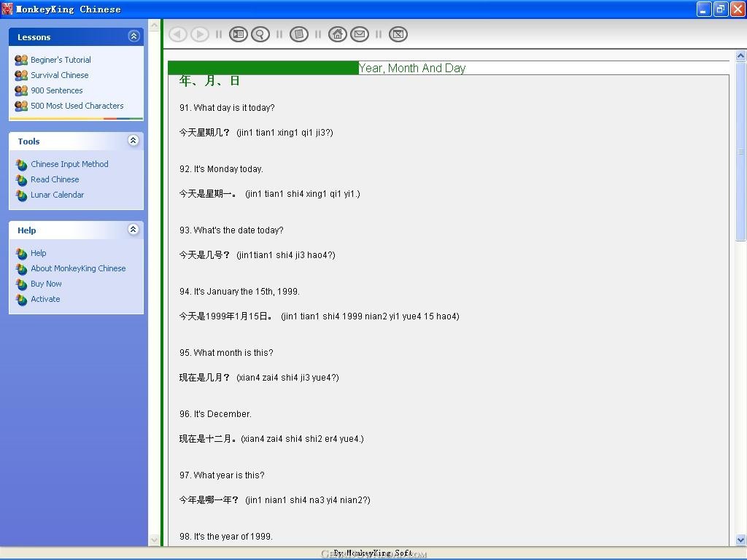
Task: Click sentence '95. What month is this?'
Action: click(x=226, y=353)
